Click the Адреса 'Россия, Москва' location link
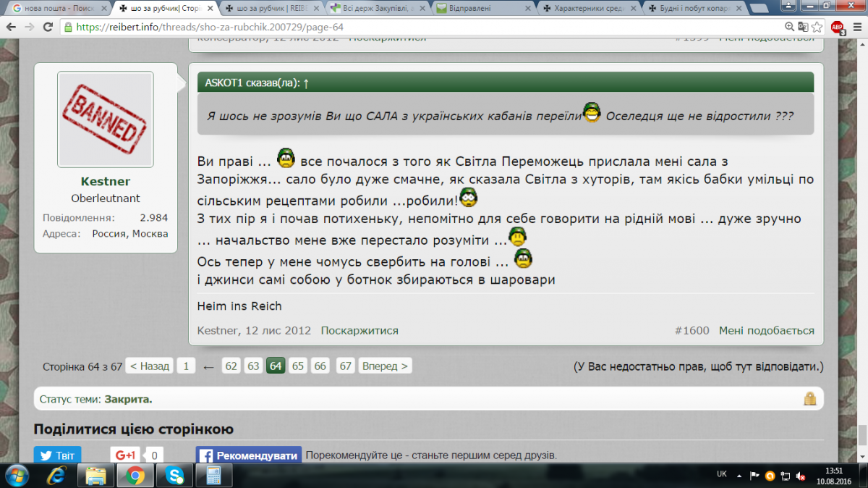Screen dimensions: 868x488 tap(130, 234)
